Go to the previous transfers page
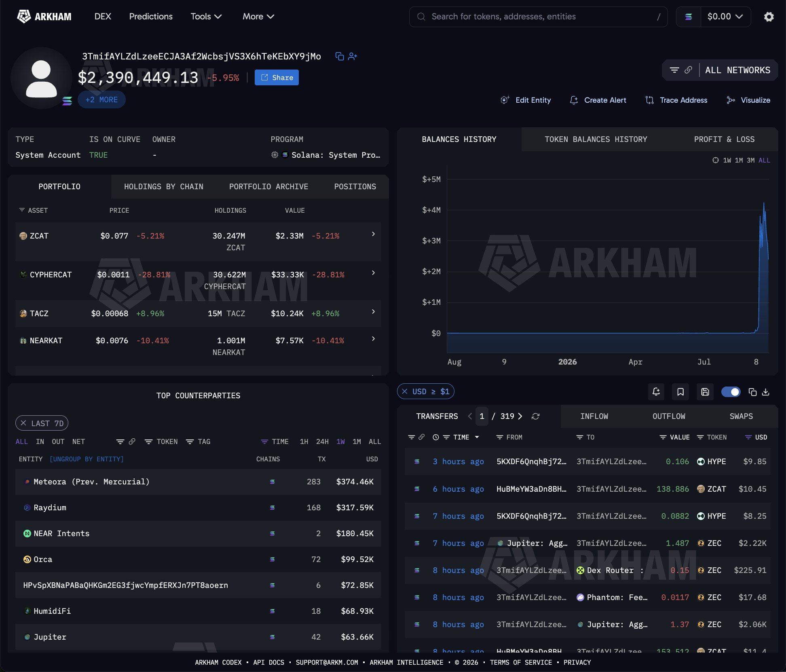786x672 pixels. pyautogui.click(x=470, y=416)
